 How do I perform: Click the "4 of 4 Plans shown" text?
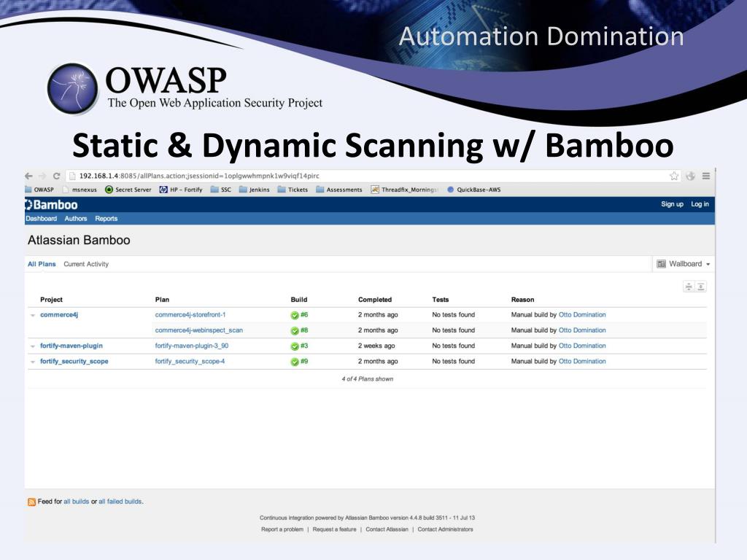368,379
